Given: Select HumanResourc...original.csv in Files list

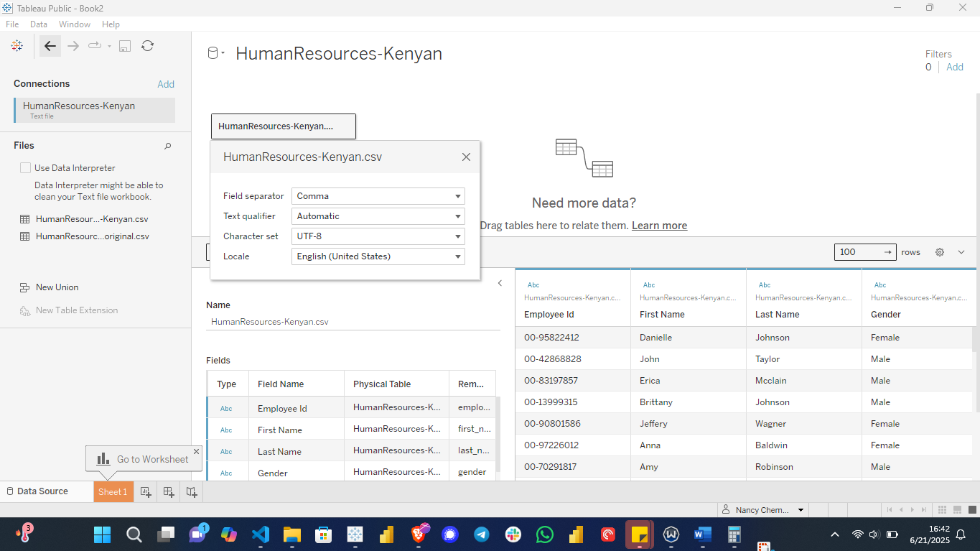Looking at the screenshot, I should [x=93, y=236].
